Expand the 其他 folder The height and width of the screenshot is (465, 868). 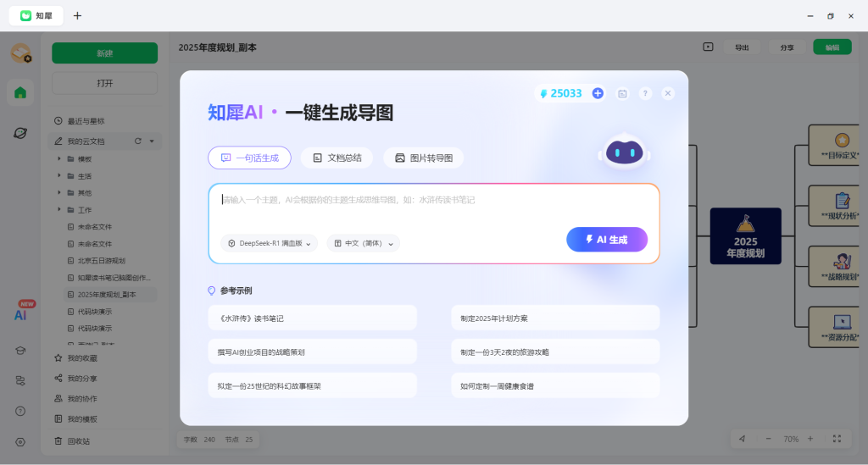(59, 192)
